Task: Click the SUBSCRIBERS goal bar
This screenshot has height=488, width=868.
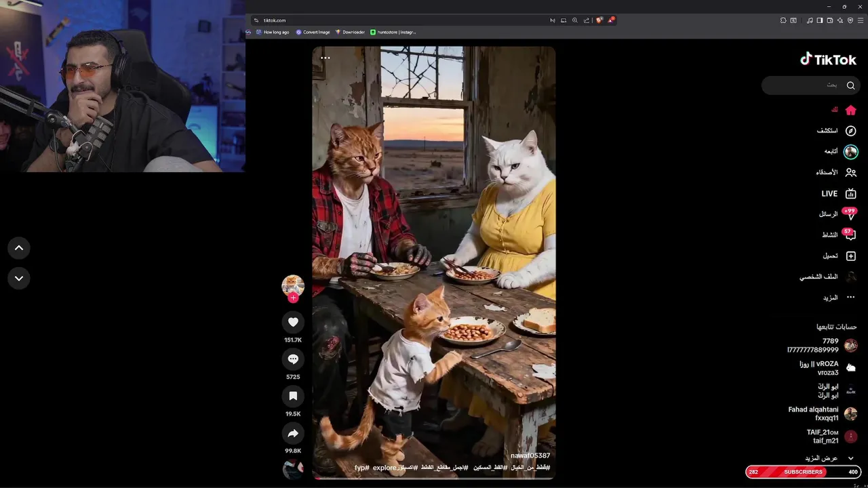Action: point(803,472)
